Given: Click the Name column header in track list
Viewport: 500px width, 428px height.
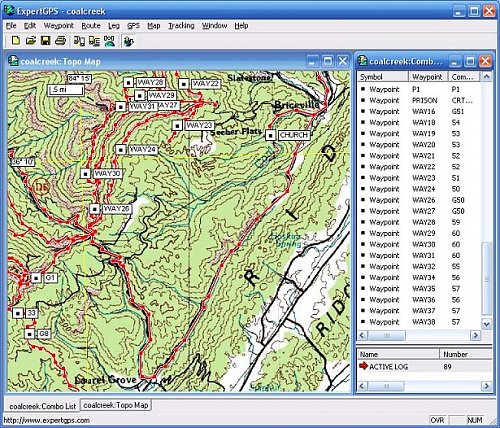Looking at the screenshot, I should click(398, 354).
